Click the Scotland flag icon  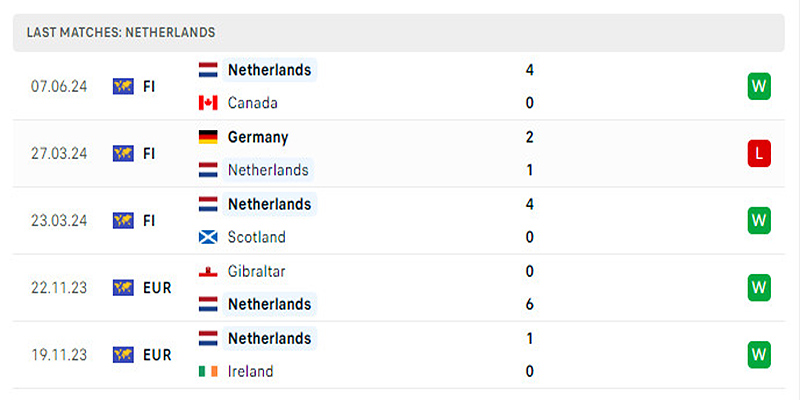[208, 237]
